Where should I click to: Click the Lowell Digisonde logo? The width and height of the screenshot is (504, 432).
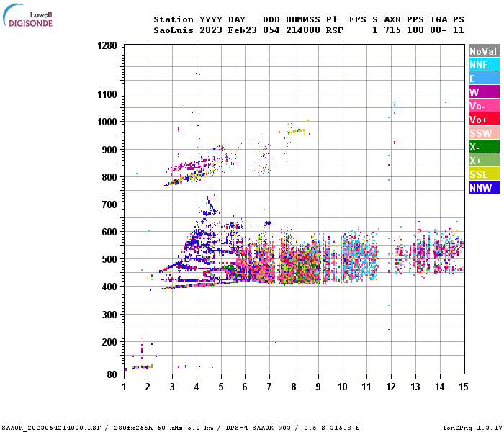[x=27, y=15]
